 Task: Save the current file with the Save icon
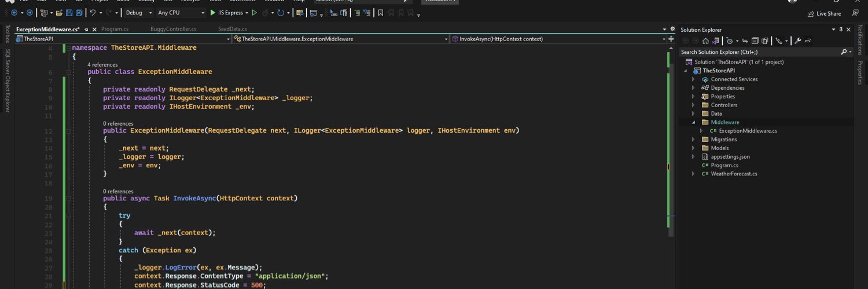[69, 13]
